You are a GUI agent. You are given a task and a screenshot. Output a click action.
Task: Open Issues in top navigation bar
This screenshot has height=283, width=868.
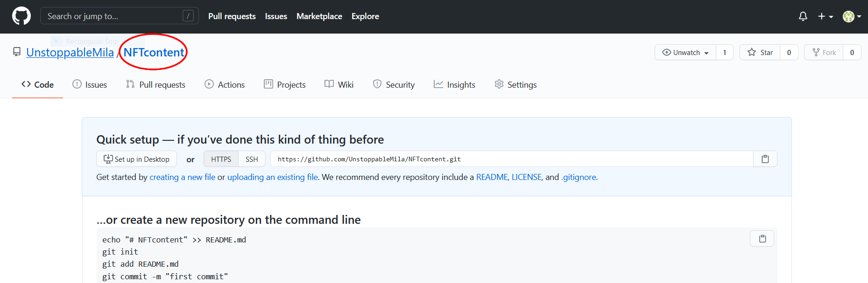pos(276,16)
